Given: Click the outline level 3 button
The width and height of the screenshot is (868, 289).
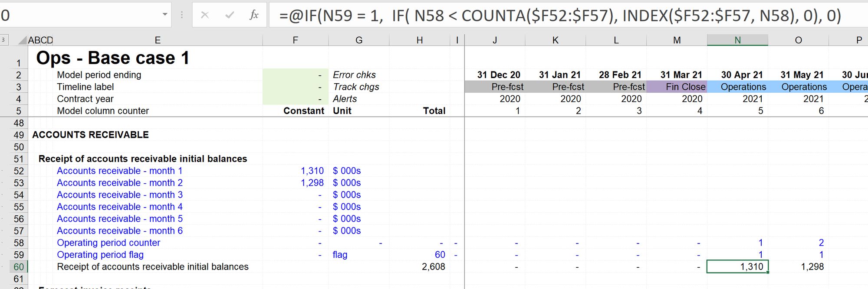Looking at the screenshot, I should pyautogui.click(x=3, y=40).
